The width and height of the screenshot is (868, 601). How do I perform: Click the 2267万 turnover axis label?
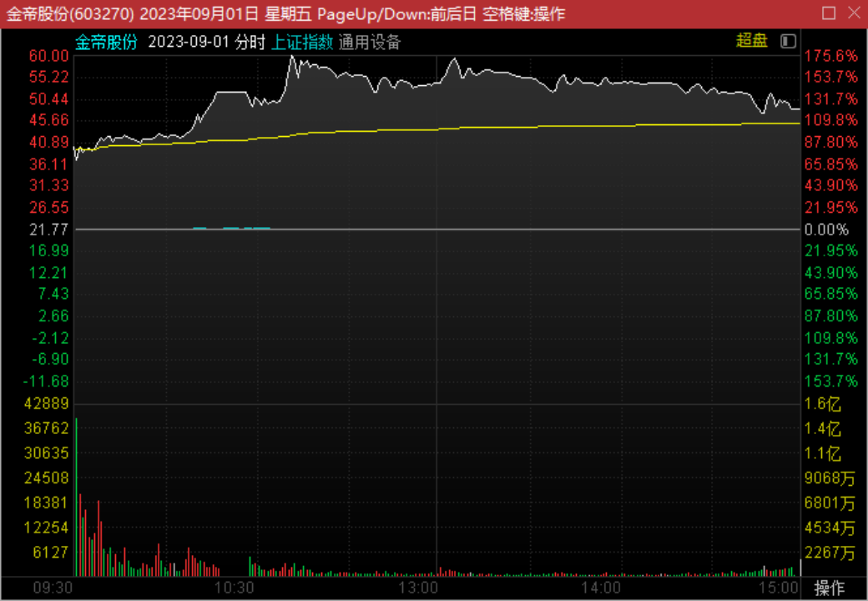click(830, 553)
